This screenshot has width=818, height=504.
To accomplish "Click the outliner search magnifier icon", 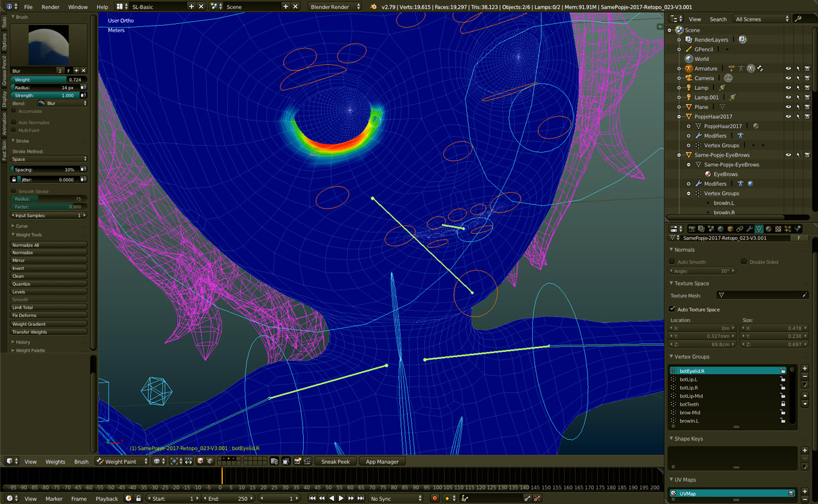I will [x=798, y=19].
